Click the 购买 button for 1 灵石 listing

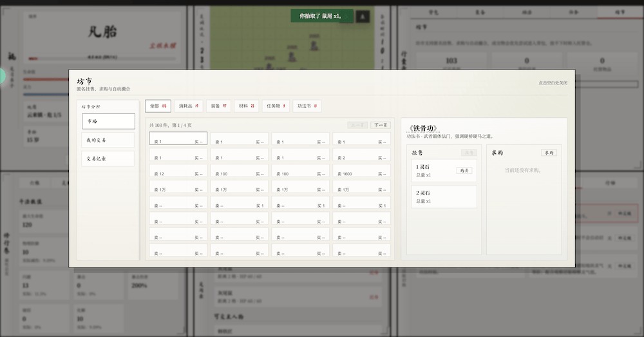(x=464, y=171)
